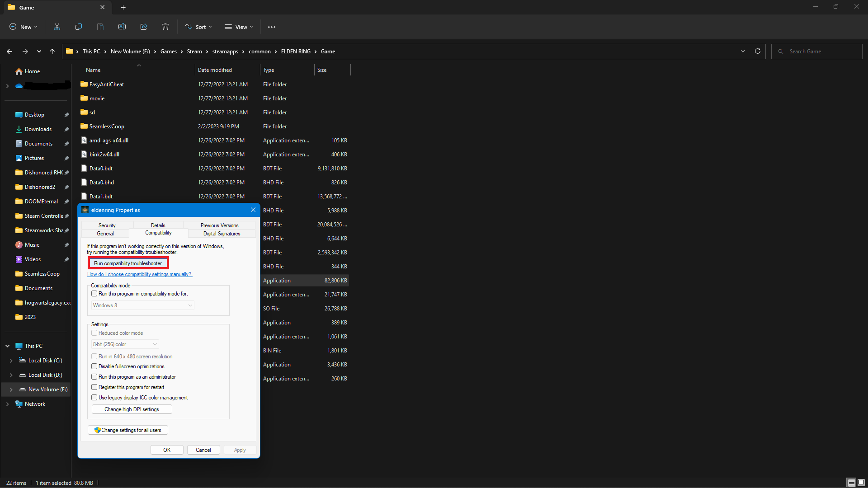The image size is (868, 488).
Task: Click the Share icon in toolbar
Action: click(144, 27)
